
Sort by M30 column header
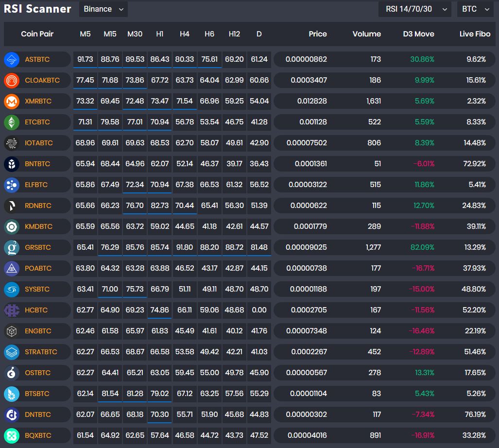[x=135, y=34]
